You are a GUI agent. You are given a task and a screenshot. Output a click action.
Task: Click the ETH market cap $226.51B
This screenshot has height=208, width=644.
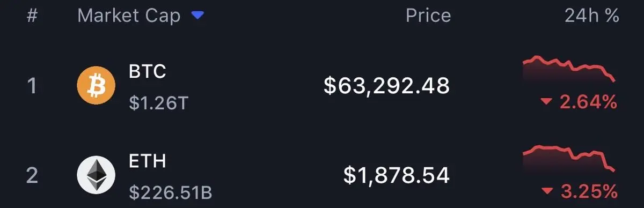click(171, 192)
